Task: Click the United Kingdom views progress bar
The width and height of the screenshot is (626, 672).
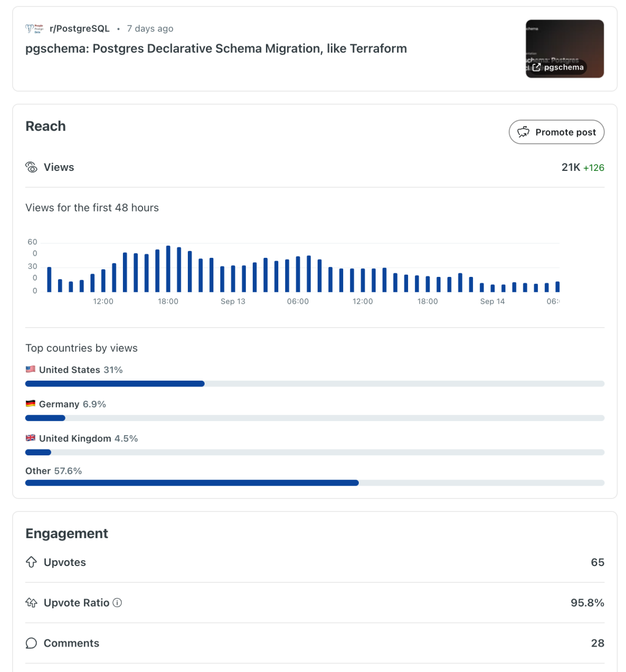Action: point(315,452)
